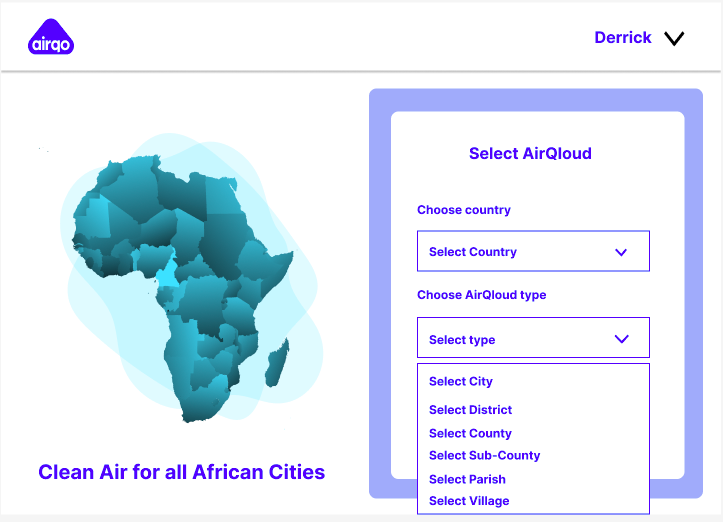Open the Select Country dropdown
Screen dimensions: 723x522
click(x=533, y=251)
